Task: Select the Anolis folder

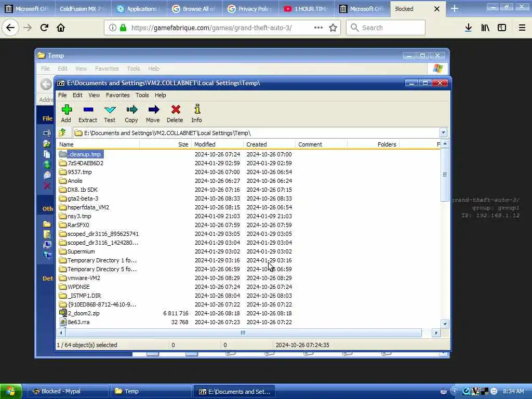Action: click(71, 180)
